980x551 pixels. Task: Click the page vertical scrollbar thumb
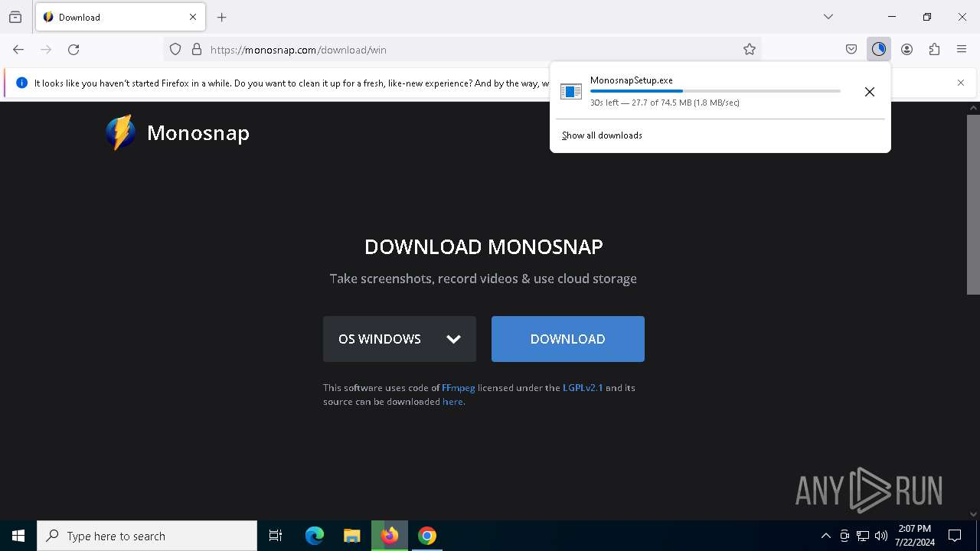click(x=973, y=204)
